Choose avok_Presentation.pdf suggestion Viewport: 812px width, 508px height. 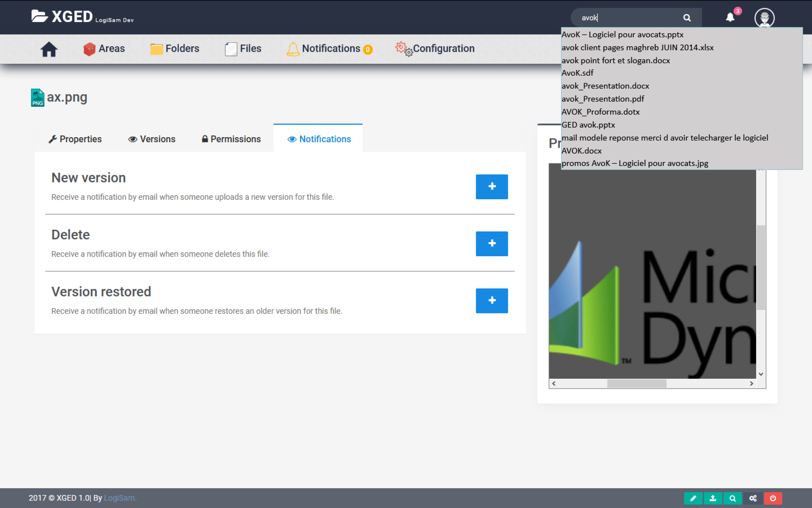(602, 99)
